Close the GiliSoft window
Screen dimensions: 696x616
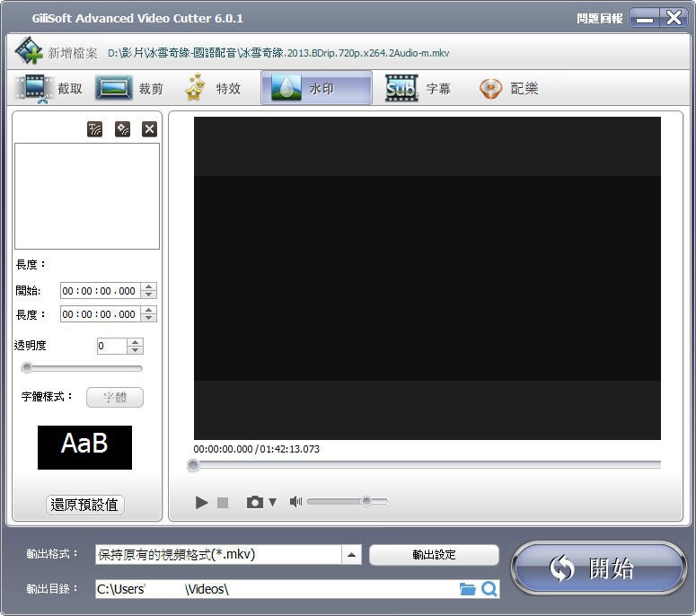pyautogui.click(x=674, y=18)
